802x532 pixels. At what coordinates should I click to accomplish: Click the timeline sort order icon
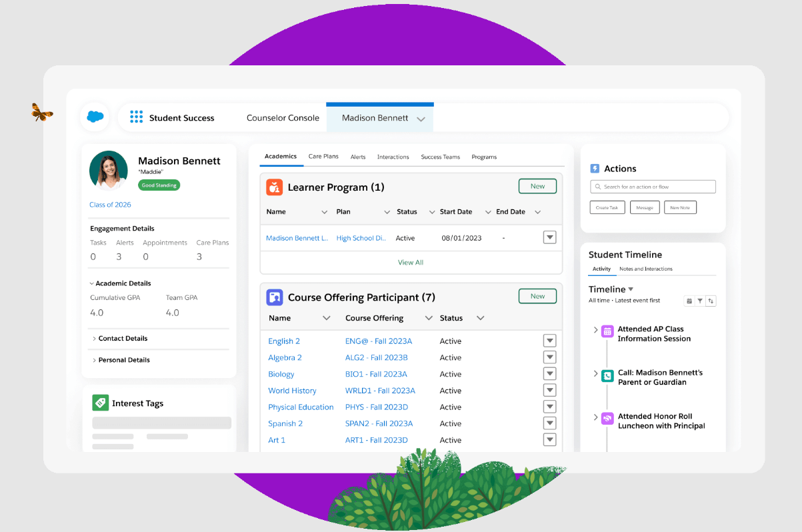pos(711,301)
